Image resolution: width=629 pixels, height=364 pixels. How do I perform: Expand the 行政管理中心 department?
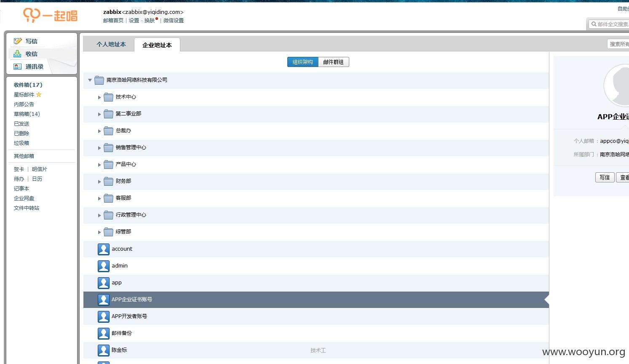pos(99,215)
